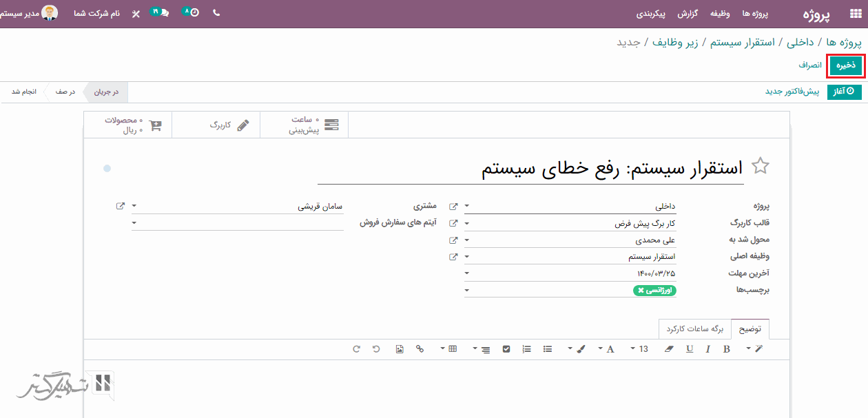Insert an image in the description editor
This screenshot has width=868, height=418.
pos(400,349)
